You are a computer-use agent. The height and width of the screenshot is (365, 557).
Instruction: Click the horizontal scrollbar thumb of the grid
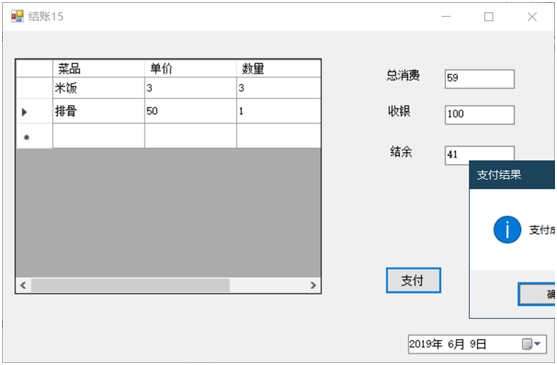(130, 285)
